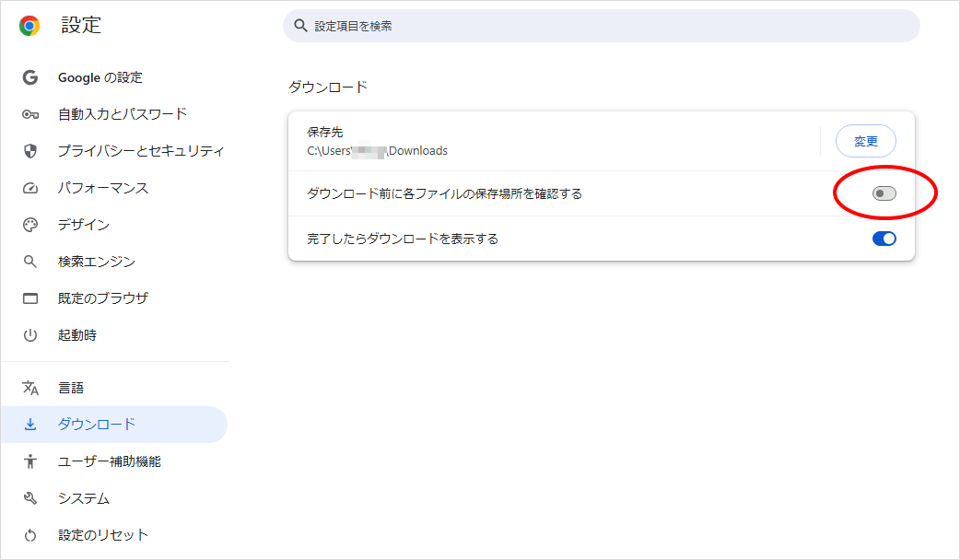Click the magnifier icon beside 検索エンジン
Viewport: 960px width, 560px height.
(30, 262)
